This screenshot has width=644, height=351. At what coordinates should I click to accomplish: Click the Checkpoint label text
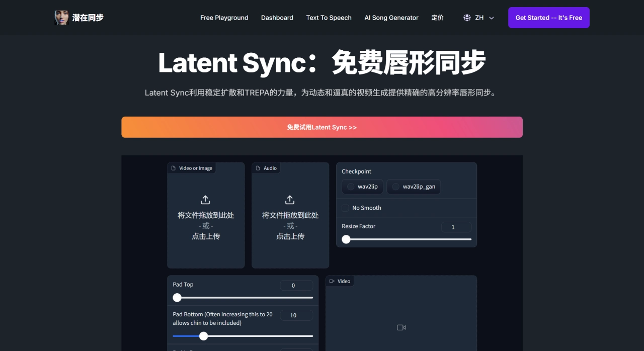click(x=357, y=171)
